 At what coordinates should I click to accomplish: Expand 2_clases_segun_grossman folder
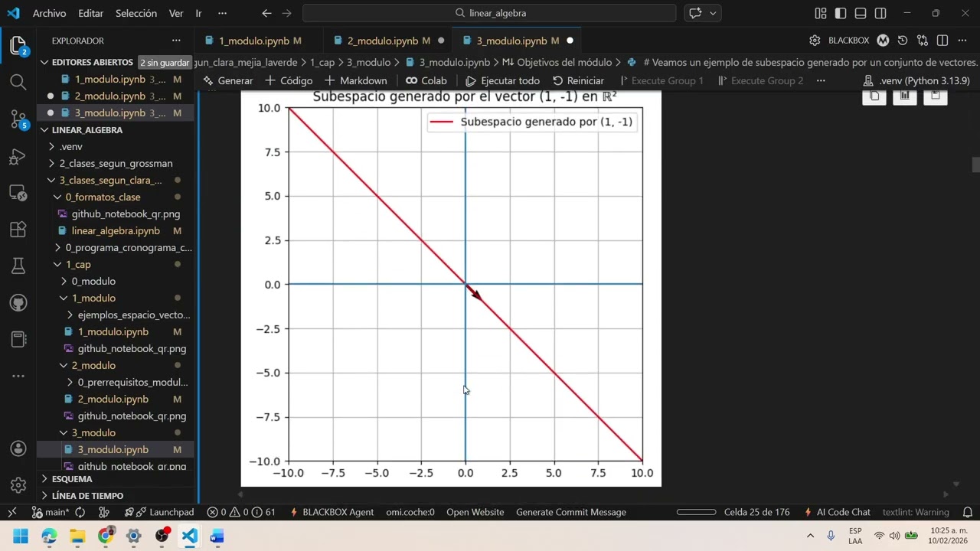115,163
